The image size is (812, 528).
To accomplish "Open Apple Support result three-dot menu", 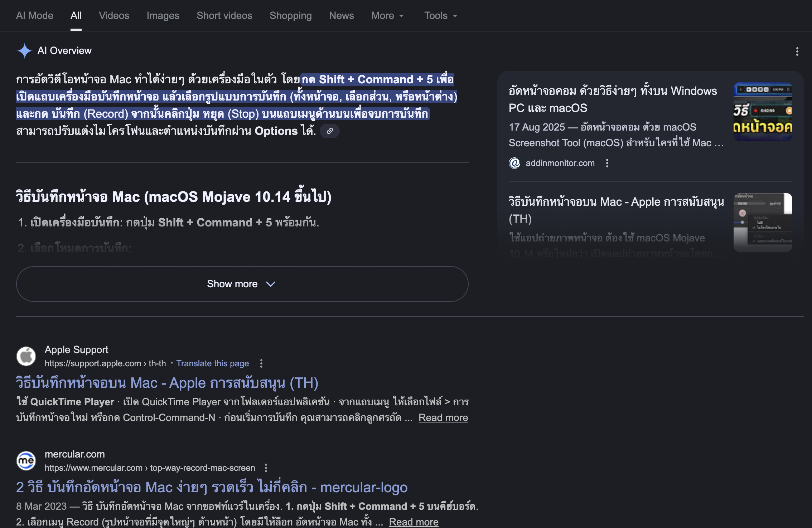I will [x=261, y=363].
